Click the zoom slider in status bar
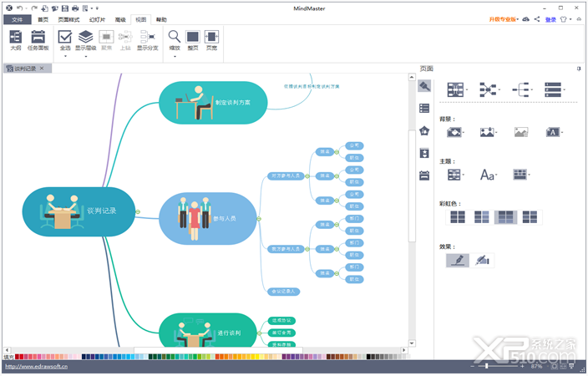 (487, 366)
